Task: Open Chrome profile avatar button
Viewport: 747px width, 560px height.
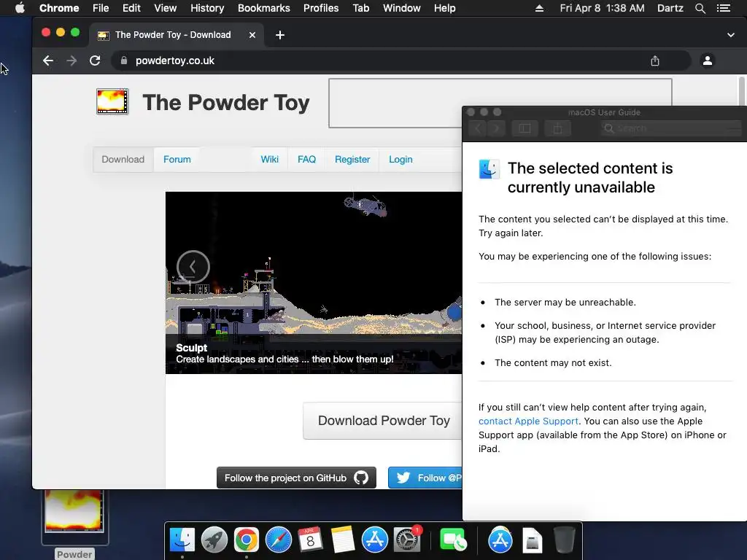Action: pyautogui.click(x=708, y=61)
